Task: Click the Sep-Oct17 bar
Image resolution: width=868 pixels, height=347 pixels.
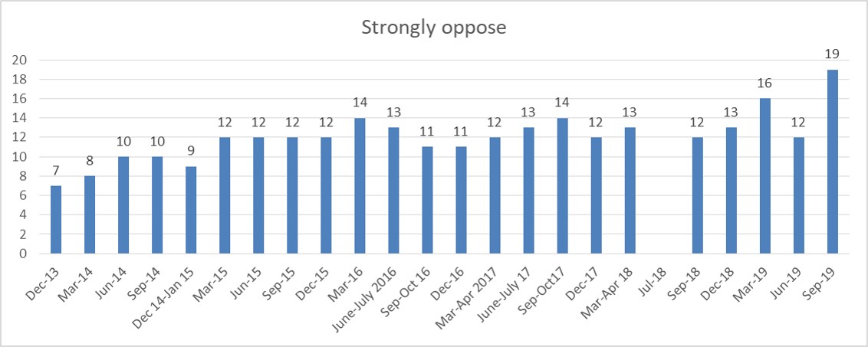Action: coord(562,185)
